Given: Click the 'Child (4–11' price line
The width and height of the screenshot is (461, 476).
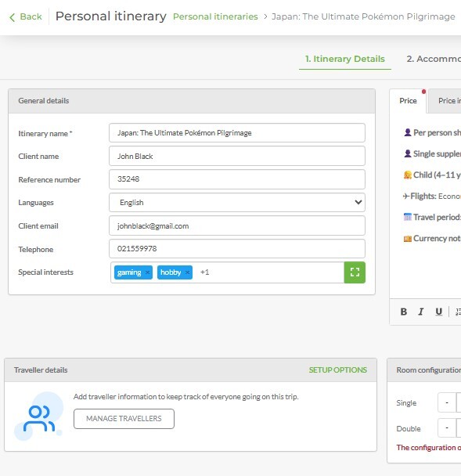Looking at the screenshot, I should [x=432, y=175].
